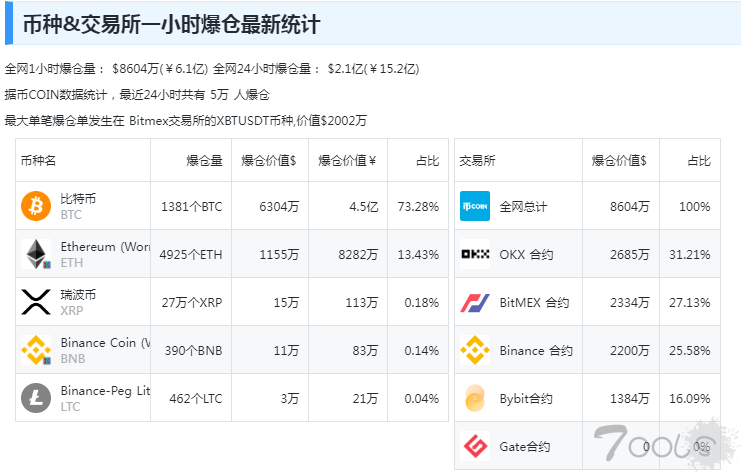Click the 8282万 value cell
The width and height of the screenshot is (741, 476).
pyautogui.click(x=358, y=255)
